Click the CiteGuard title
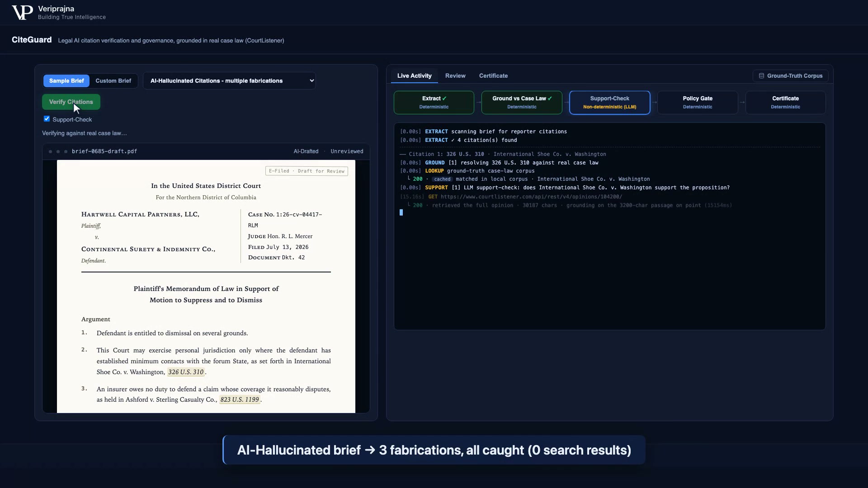Screen dimensions: 868x488 [32, 40]
